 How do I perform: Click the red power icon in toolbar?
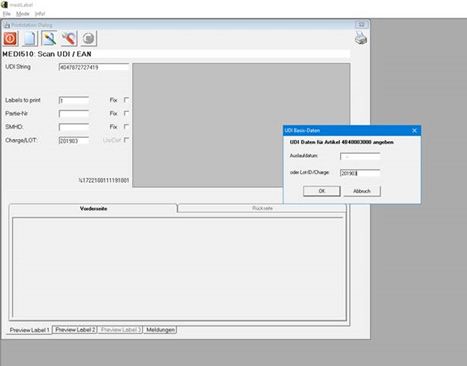pyautogui.click(x=10, y=39)
